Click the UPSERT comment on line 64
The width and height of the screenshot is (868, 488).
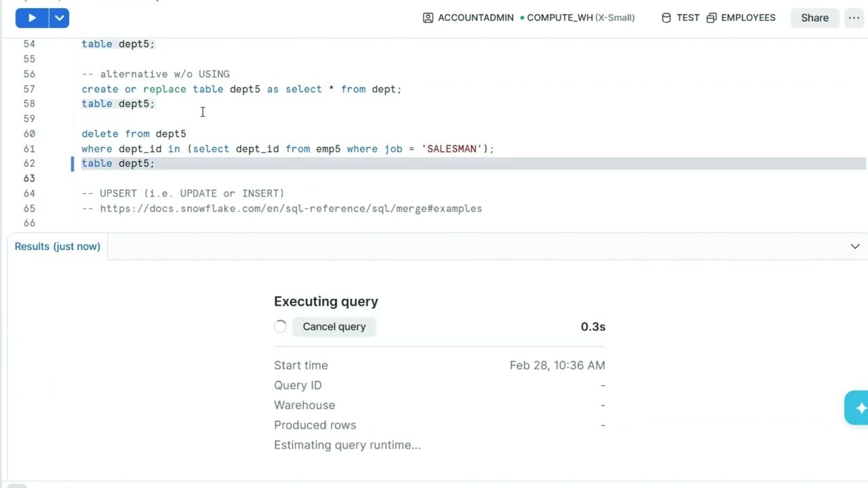click(x=183, y=194)
